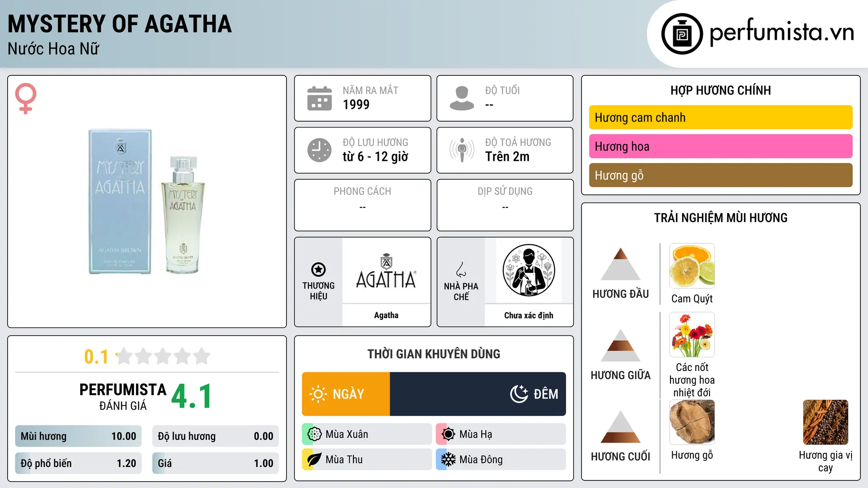Click the moon icon next to Đêm
Viewport: 868px width, 488px height.
519,394
